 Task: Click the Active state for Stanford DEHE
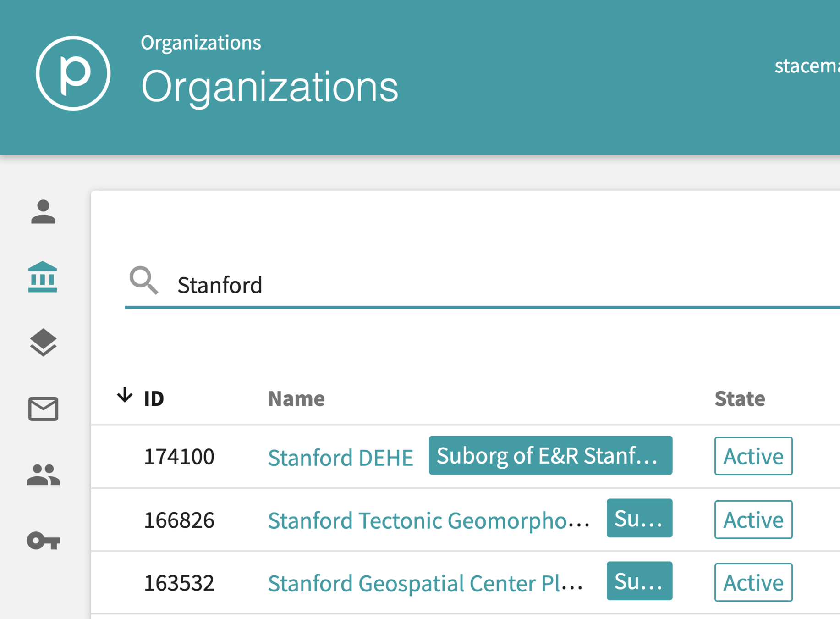753,456
